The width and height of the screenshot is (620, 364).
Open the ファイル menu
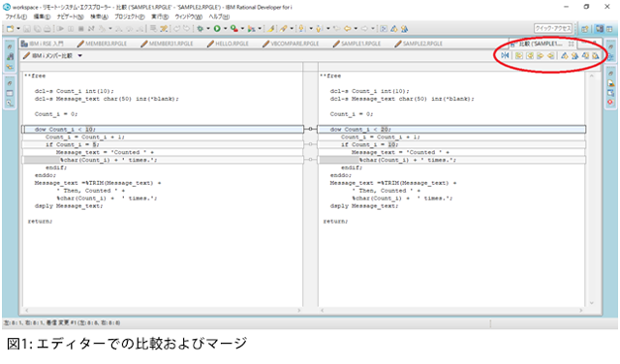click(15, 16)
